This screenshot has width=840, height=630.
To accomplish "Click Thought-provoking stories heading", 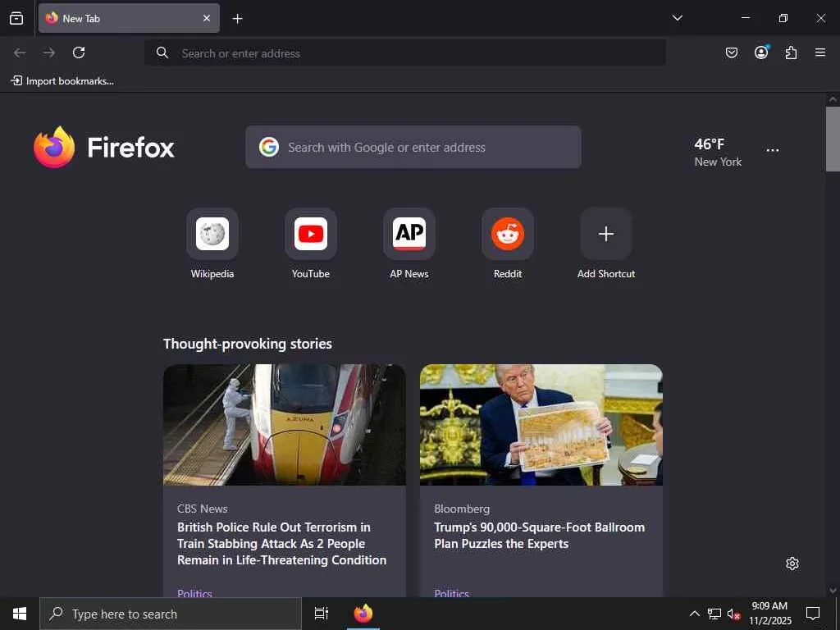I will (248, 344).
